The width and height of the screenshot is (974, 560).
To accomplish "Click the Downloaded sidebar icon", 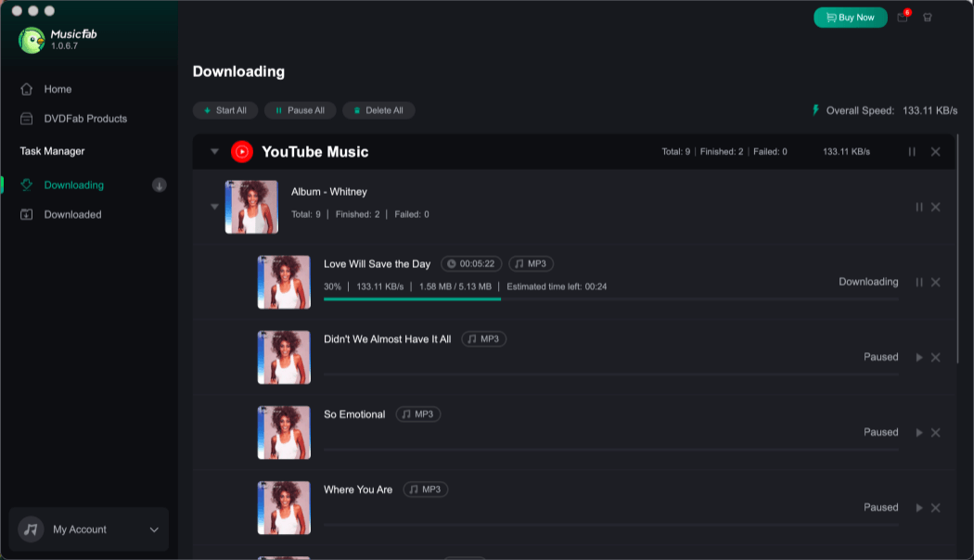I will pyautogui.click(x=27, y=215).
